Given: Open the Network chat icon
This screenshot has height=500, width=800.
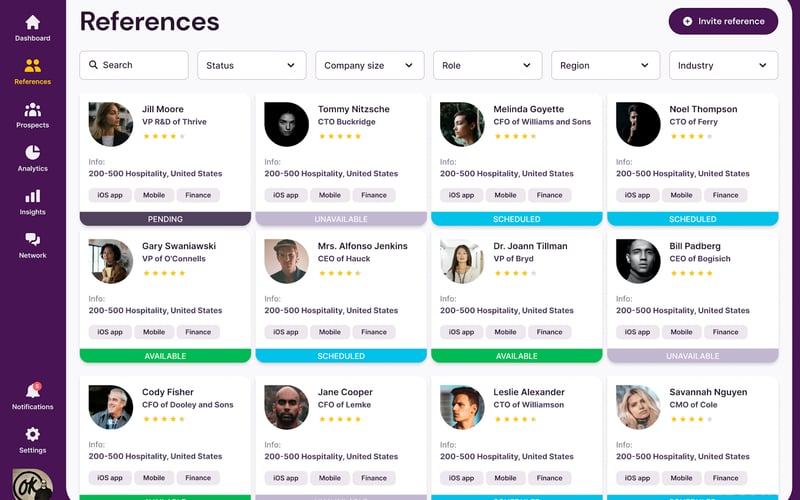Looking at the screenshot, I should [x=32, y=240].
